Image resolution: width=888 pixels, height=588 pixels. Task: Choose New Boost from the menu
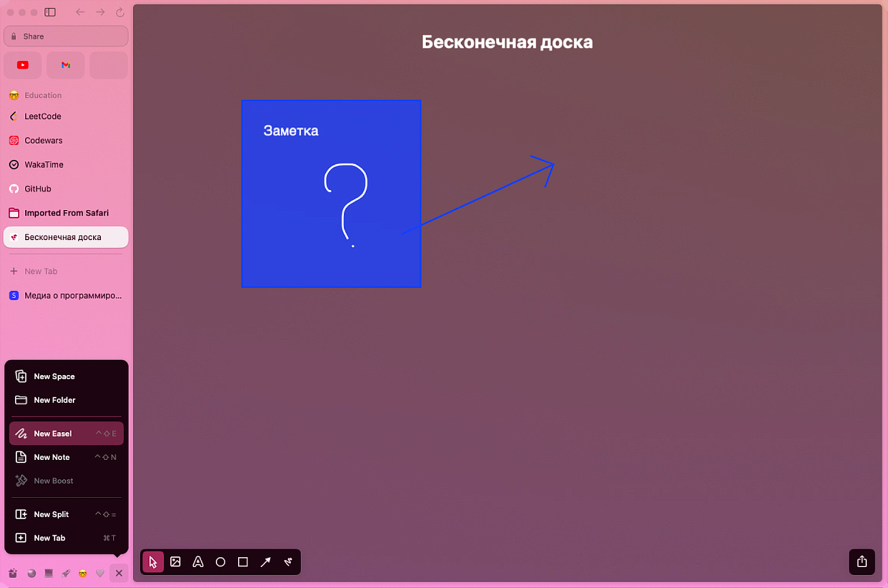pyautogui.click(x=66, y=481)
